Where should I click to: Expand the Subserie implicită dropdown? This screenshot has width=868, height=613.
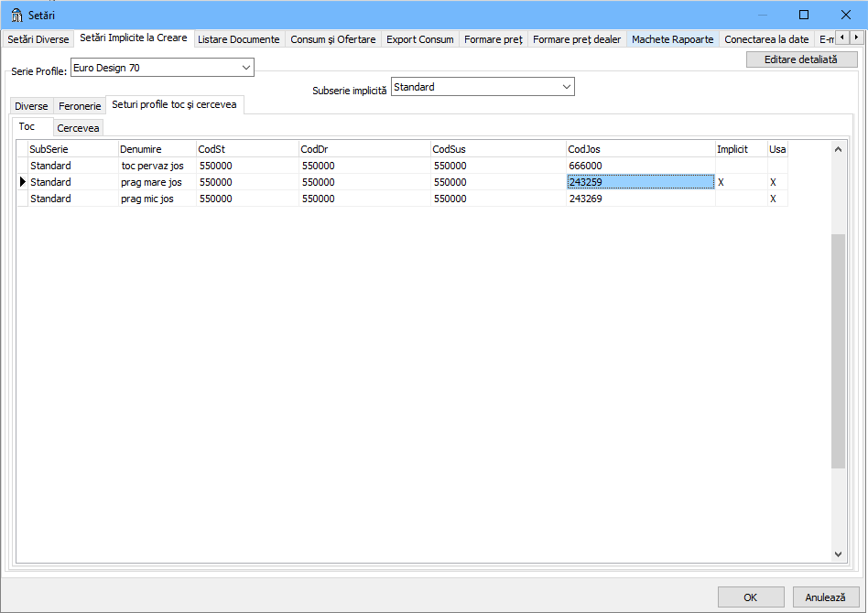(566, 87)
